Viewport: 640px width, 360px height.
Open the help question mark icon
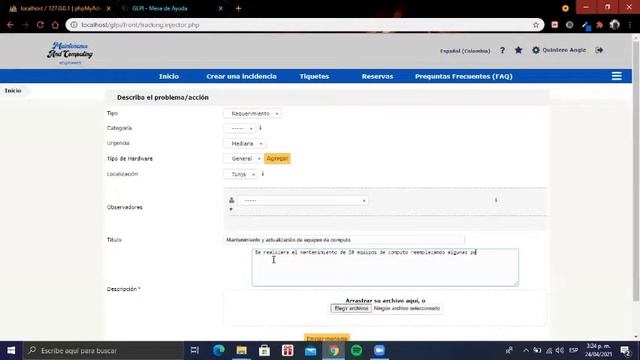click(502, 50)
